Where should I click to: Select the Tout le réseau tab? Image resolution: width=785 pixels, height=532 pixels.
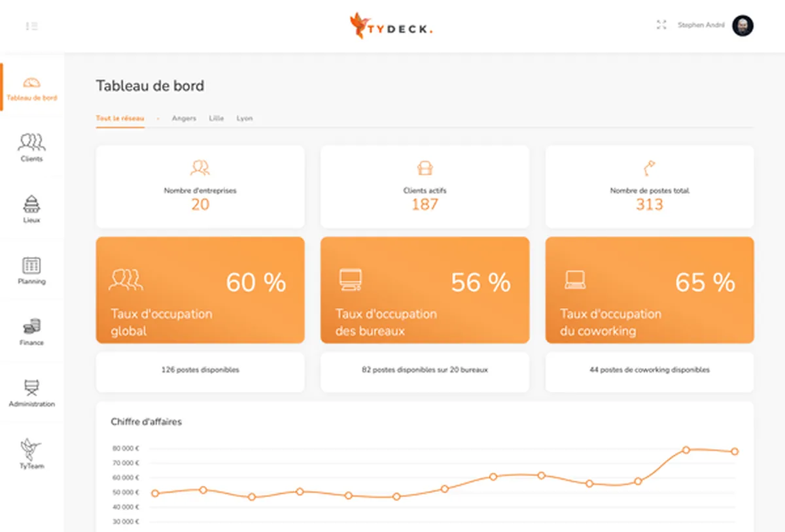click(120, 118)
